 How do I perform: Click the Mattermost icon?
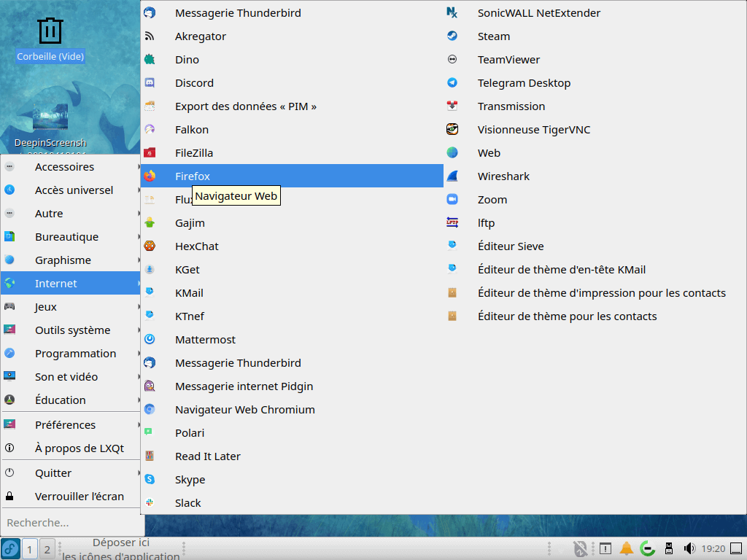[x=150, y=340]
